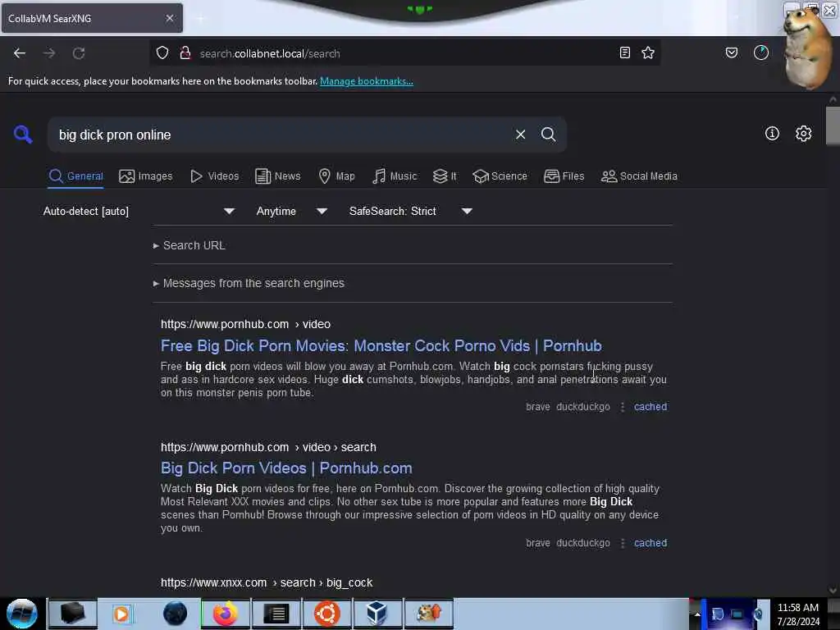Screen dimensions: 840x630
Task: Click the xnxx.com result URL text
Action: (267, 583)
